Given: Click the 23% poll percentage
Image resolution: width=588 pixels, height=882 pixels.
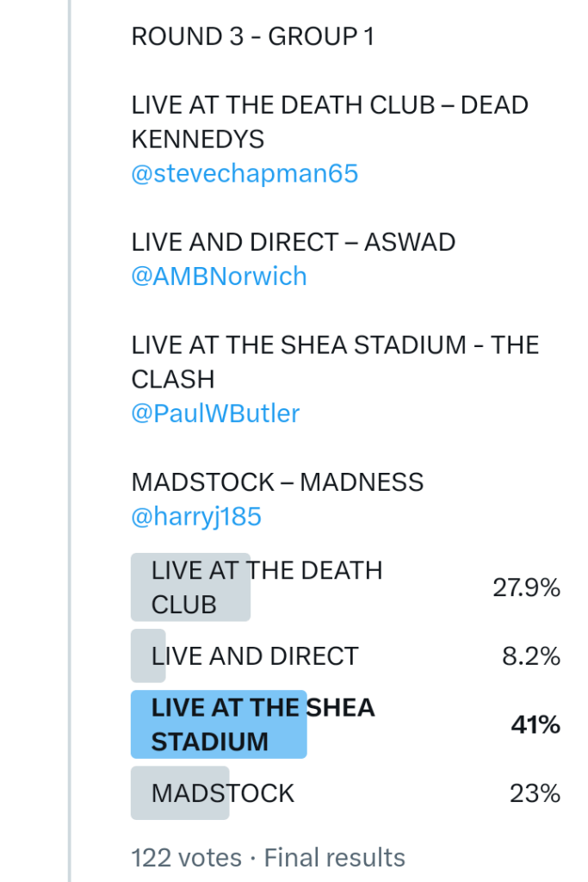Looking at the screenshot, I should (535, 793).
